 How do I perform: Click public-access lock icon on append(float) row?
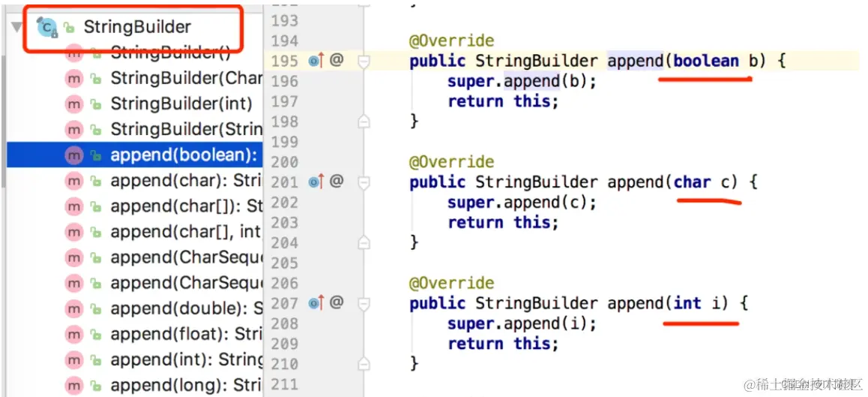point(97,335)
